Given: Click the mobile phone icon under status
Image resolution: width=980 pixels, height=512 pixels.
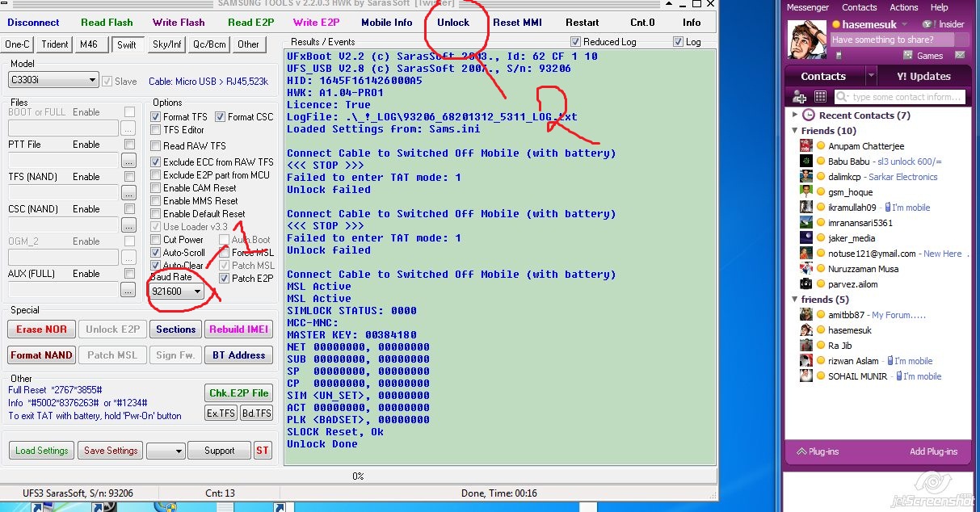Looking at the screenshot, I should 838,56.
